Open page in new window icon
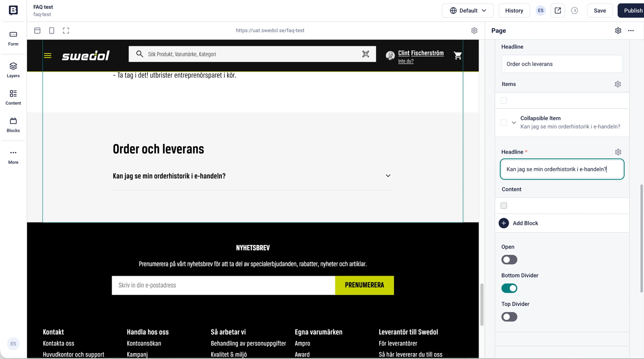 [558, 11]
